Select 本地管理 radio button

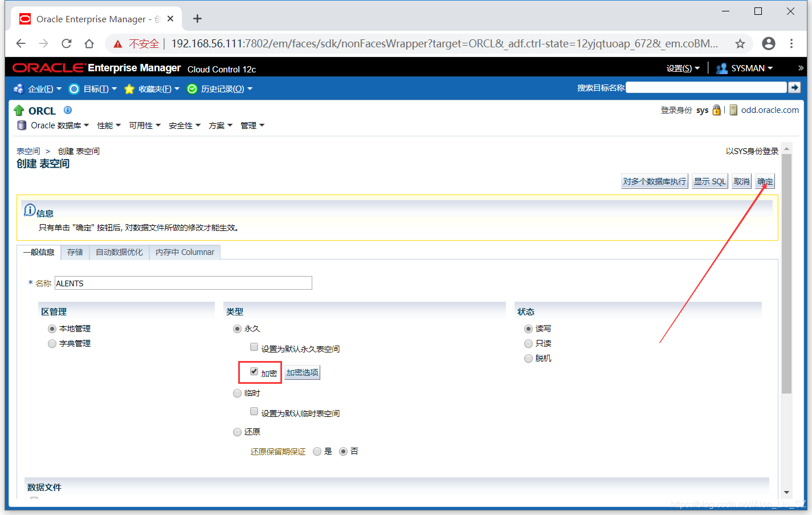pos(52,329)
